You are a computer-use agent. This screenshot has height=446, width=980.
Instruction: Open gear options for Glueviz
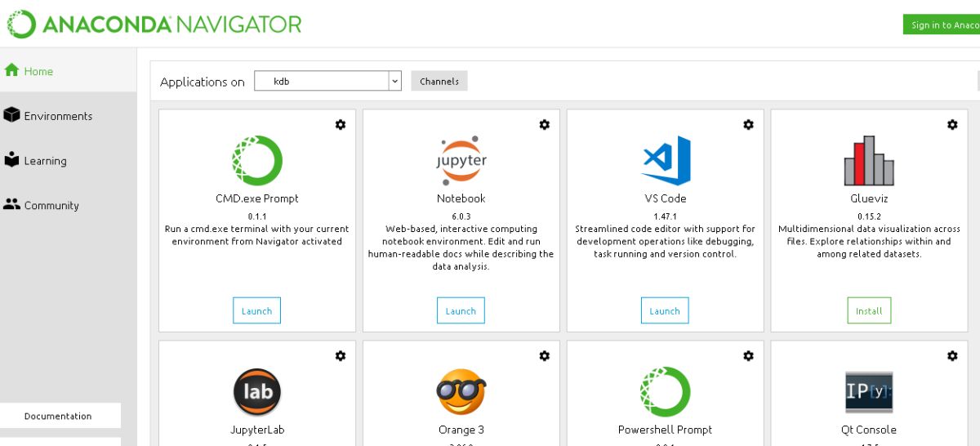tap(952, 124)
